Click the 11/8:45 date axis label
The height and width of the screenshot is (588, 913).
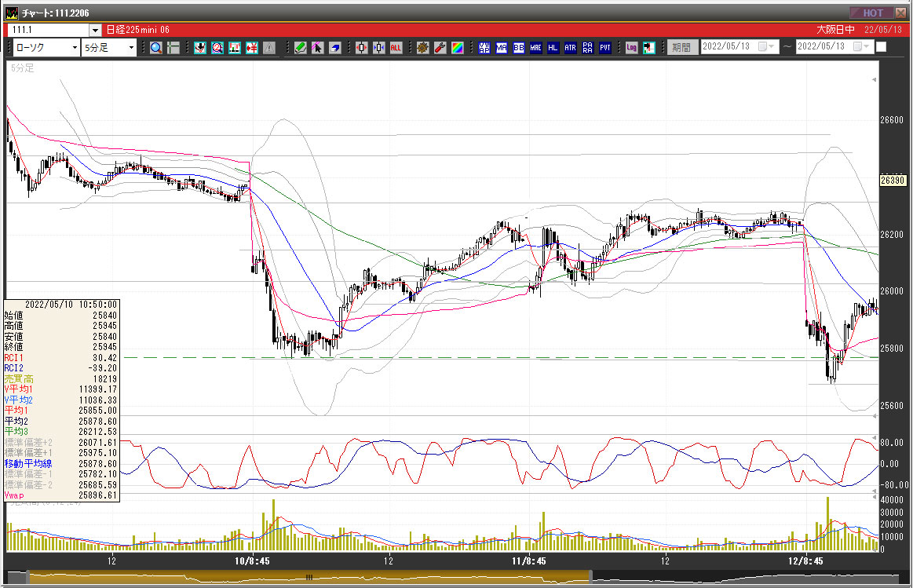(x=528, y=561)
